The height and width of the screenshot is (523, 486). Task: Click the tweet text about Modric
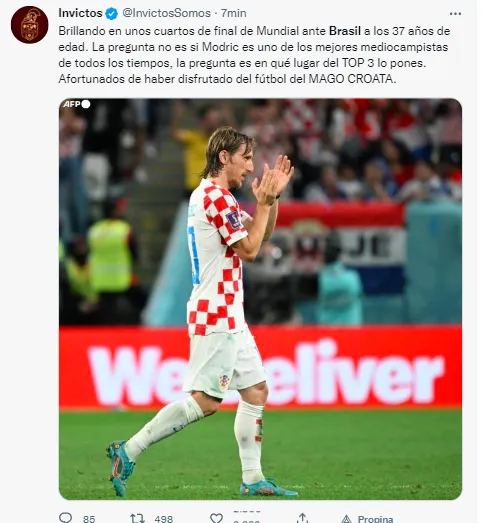pos(254,55)
